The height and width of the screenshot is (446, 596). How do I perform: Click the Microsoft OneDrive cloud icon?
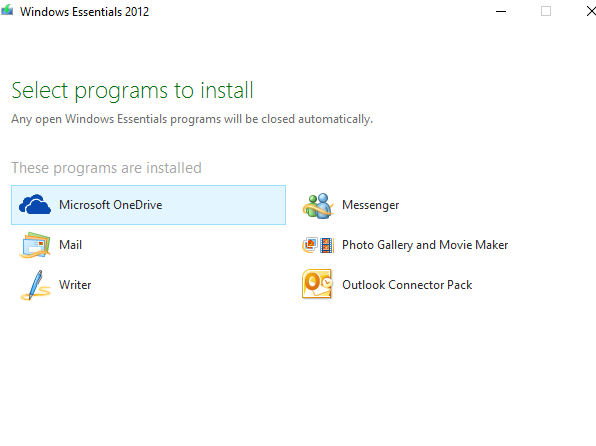[35, 205]
